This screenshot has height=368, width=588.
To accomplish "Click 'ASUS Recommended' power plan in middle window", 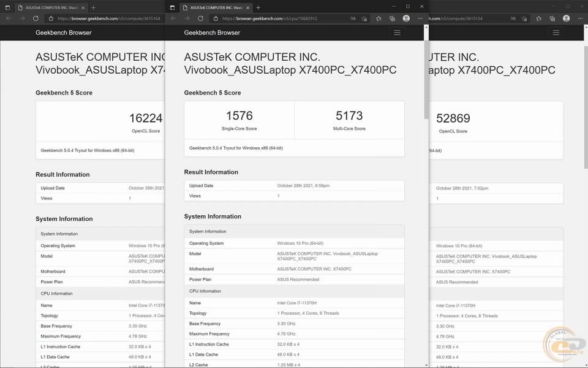I will click(x=298, y=280).
